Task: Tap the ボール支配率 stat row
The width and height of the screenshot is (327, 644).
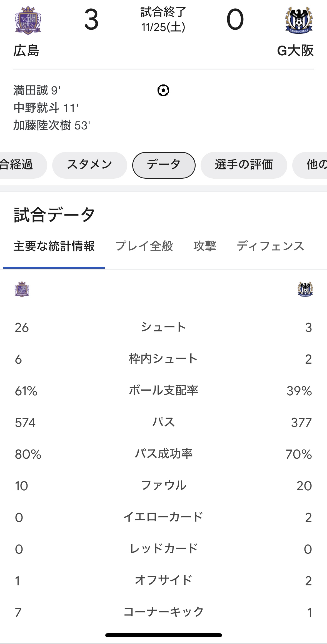Action: [x=163, y=391]
